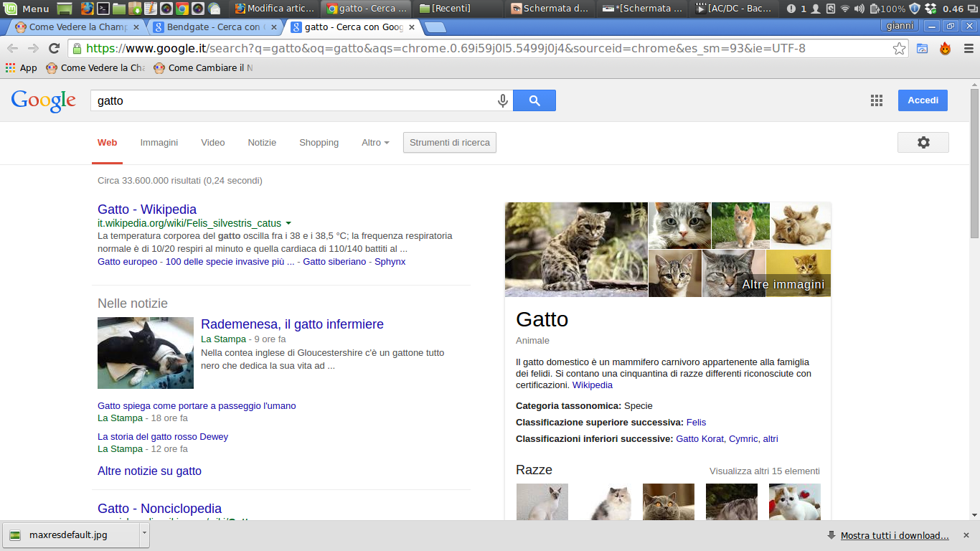Switch to the Bendgate tab
Screen dimensions: 980x551
(215, 27)
